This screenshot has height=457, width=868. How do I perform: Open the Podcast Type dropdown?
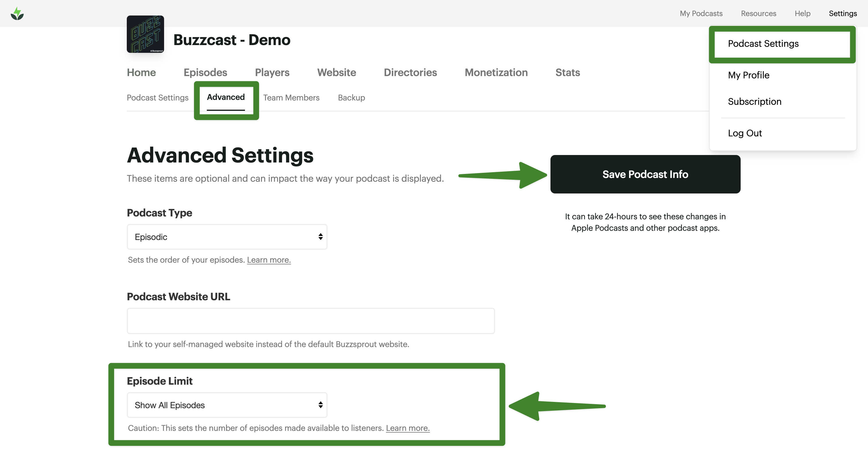(x=227, y=237)
